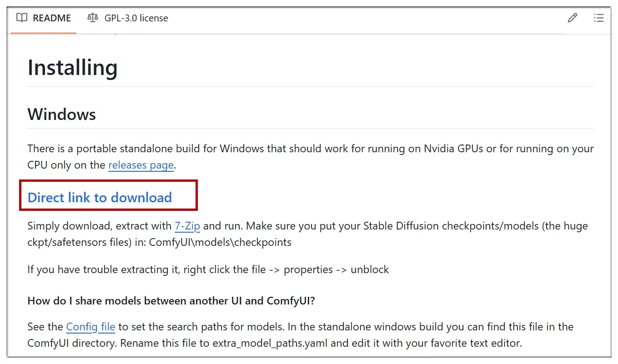Follow the releases page link
Viewport: 618px width, 364px height.
click(141, 165)
